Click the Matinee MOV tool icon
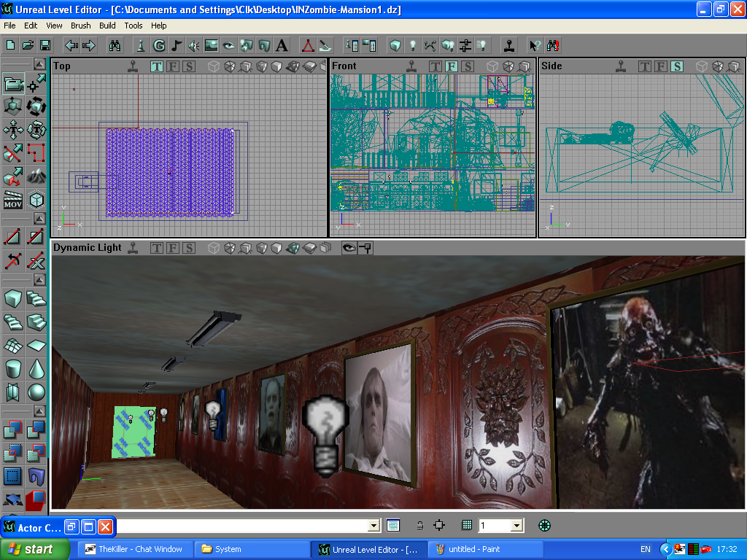The image size is (747, 560). tap(13, 200)
